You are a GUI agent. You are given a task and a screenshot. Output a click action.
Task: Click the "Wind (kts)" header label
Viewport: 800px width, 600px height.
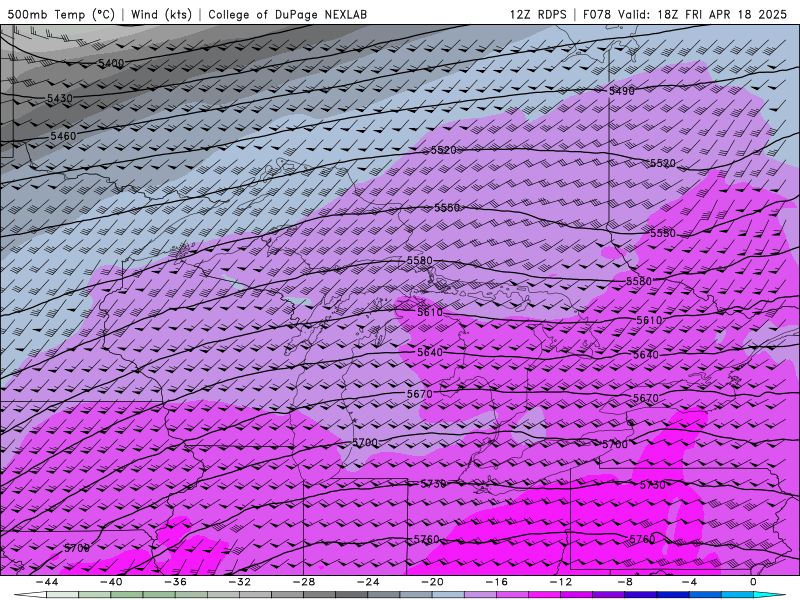(161, 14)
